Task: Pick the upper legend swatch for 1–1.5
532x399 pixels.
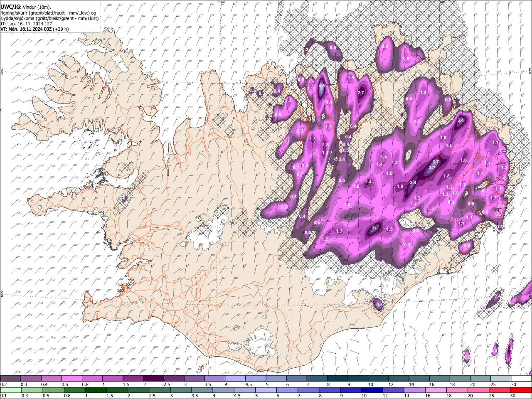Action: pyautogui.click(x=112, y=379)
